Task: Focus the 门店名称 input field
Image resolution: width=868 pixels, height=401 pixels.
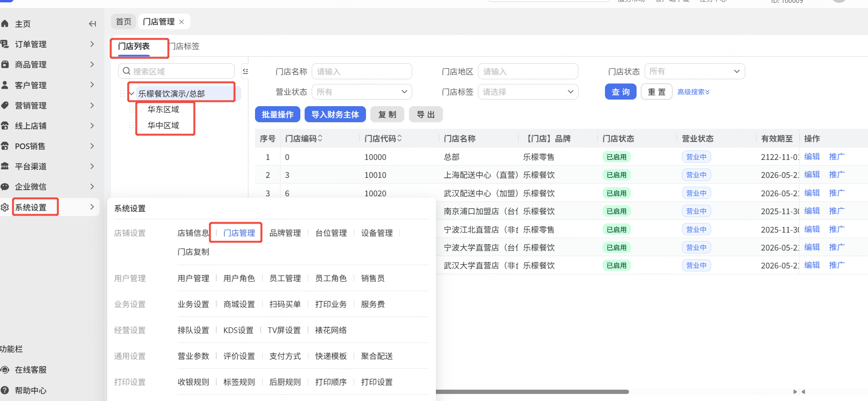Action: [362, 71]
